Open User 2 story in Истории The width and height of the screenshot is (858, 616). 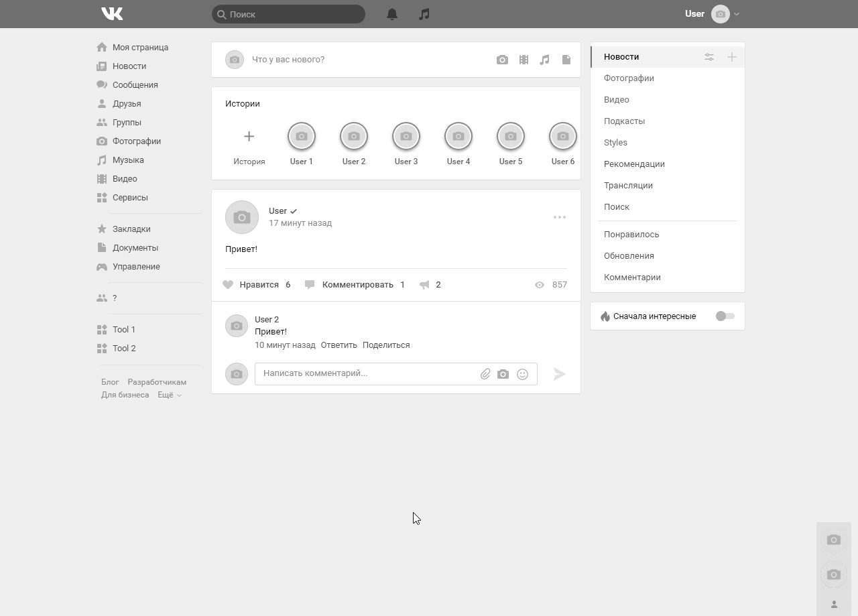pyautogui.click(x=354, y=137)
